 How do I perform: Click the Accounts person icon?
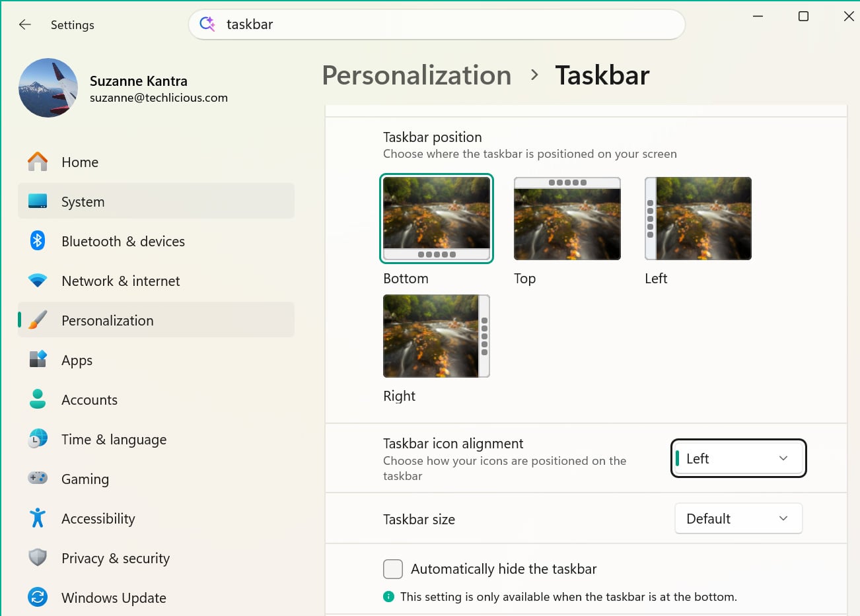point(38,399)
